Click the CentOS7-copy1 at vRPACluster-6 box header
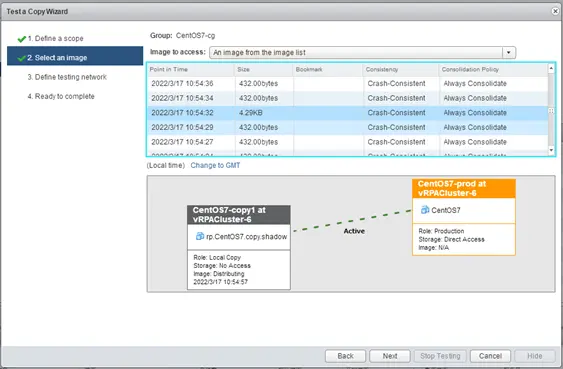 (x=239, y=215)
